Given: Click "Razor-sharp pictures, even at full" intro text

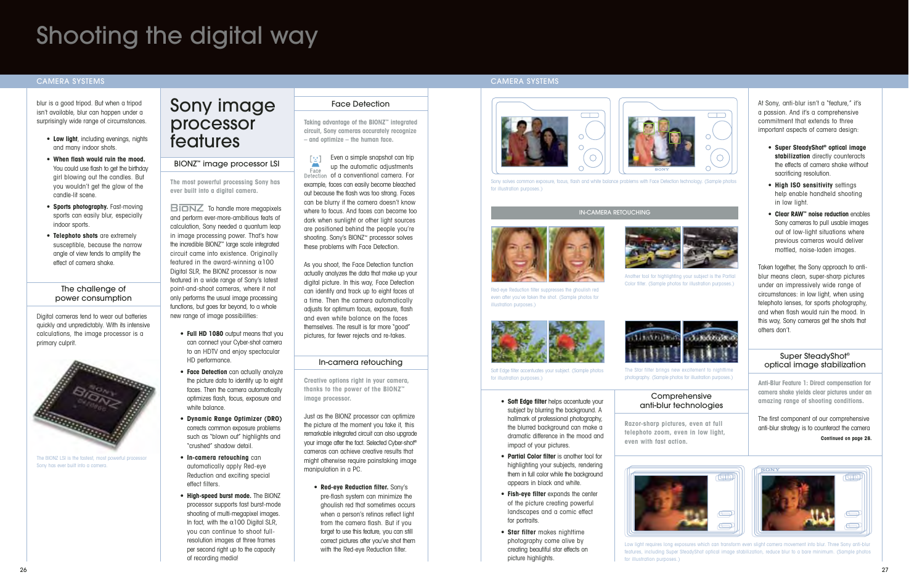Looking at the screenshot, I should (675, 432).
